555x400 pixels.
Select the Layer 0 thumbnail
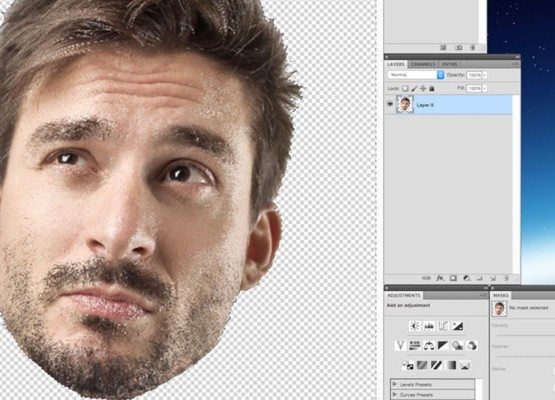coord(405,104)
